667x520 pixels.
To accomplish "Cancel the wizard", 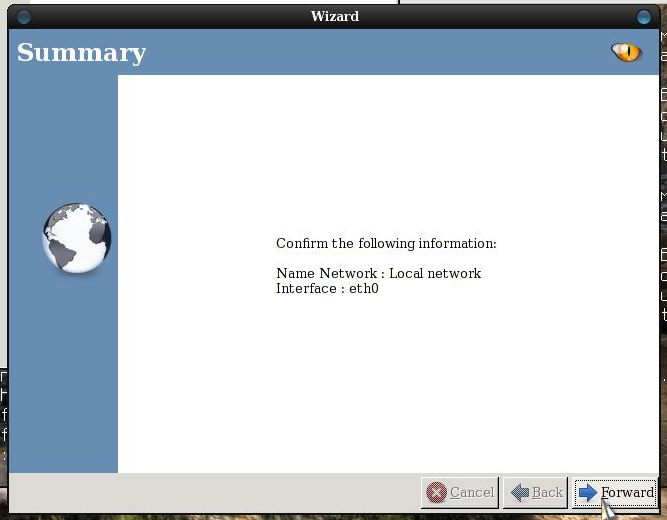I will click(459, 493).
